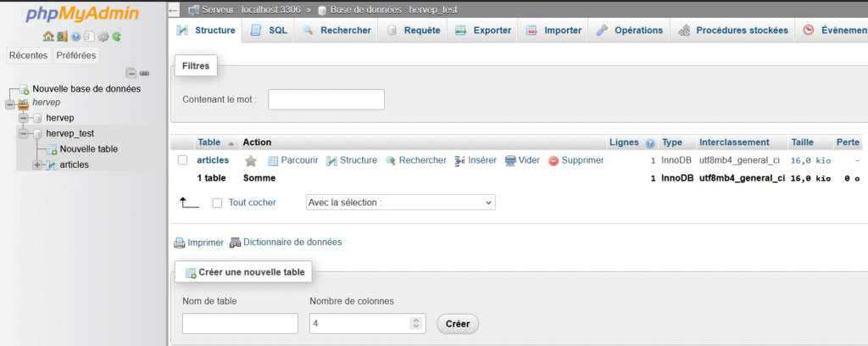The height and width of the screenshot is (346, 868).
Task: Click the documentation help icon in sidebar
Action: [75, 36]
